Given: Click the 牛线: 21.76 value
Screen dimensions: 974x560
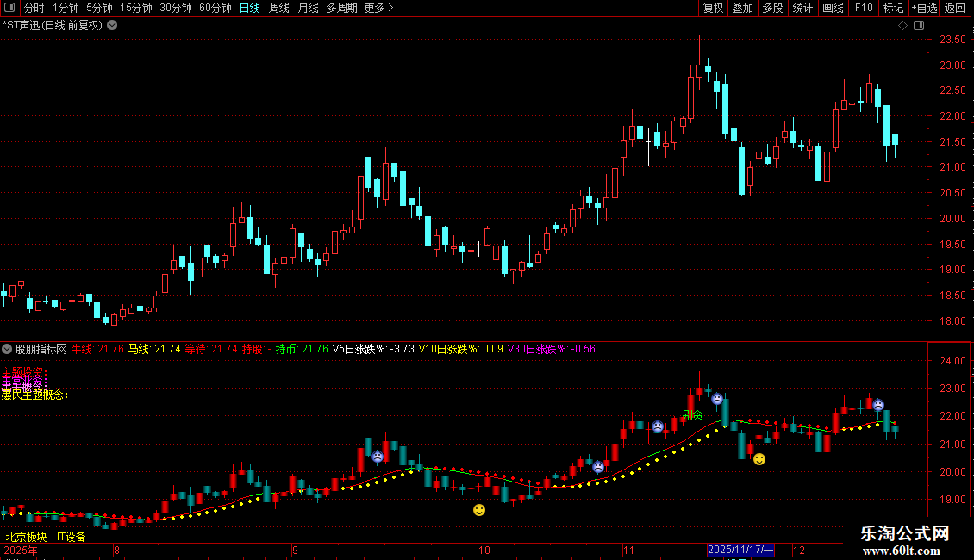Looking at the screenshot, I should 97,349.
